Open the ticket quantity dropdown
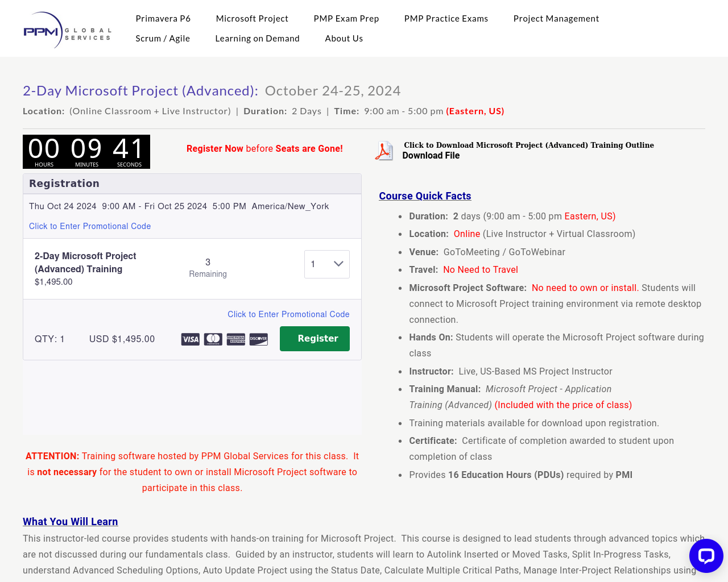The height and width of the screenshot is (582, 728). coord(327,264)
